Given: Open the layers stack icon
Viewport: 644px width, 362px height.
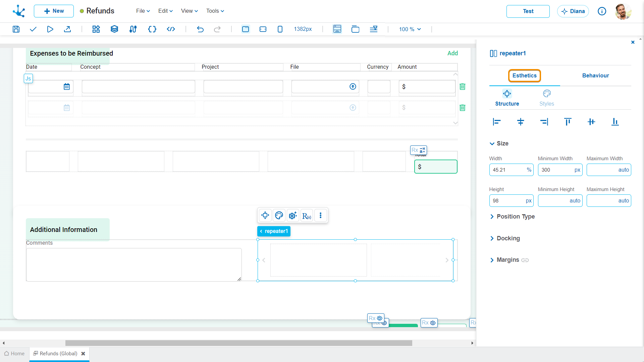Looking at the screenshot, I should 114,29.
